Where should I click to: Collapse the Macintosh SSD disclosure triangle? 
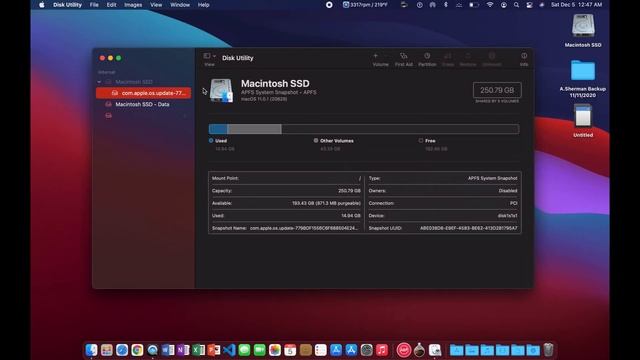coord(99,82)
